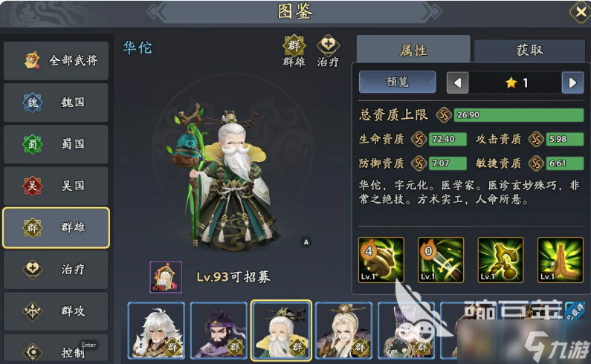Click the 群雄 faction badge above hero
Screen dimensions: 591x364
click(294, 51)
